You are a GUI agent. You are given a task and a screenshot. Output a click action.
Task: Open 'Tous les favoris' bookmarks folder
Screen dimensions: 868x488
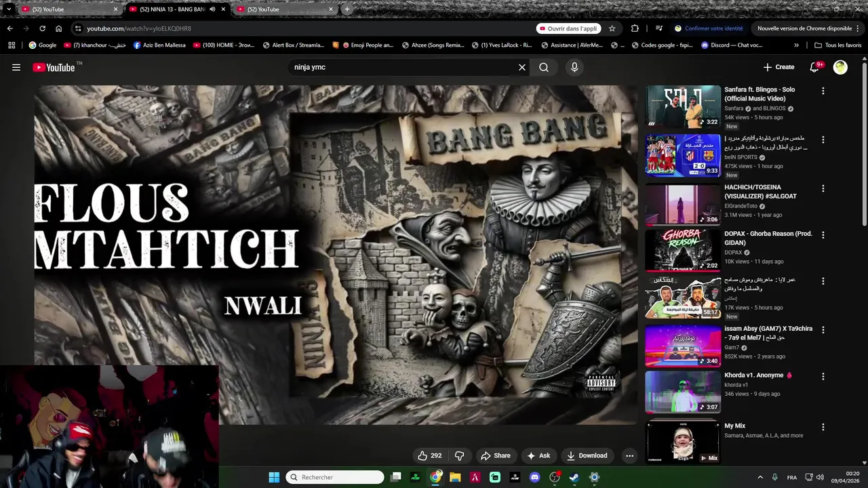click(x=837, y=45)
